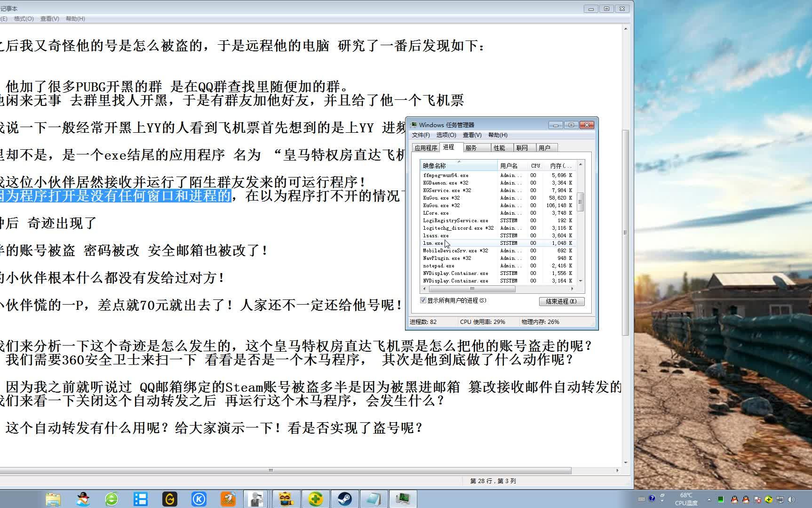Image resolution: width=812 pixels, height=508 pixels.
Task: Click process list horizontal scroll right arrow
Action: point(573,289)
